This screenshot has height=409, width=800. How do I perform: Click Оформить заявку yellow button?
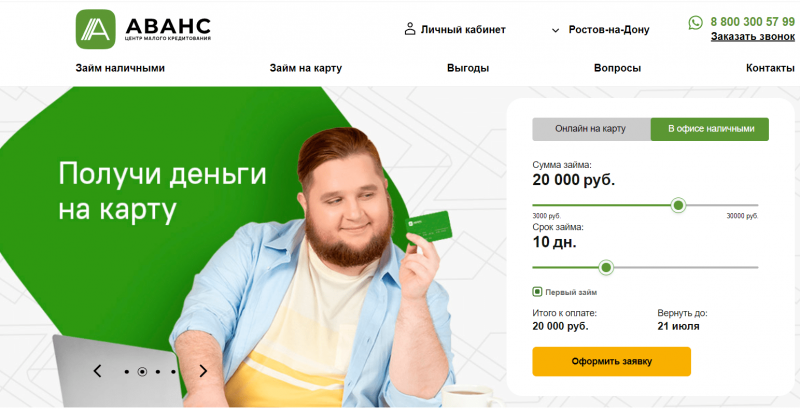(x=611, y=362)
